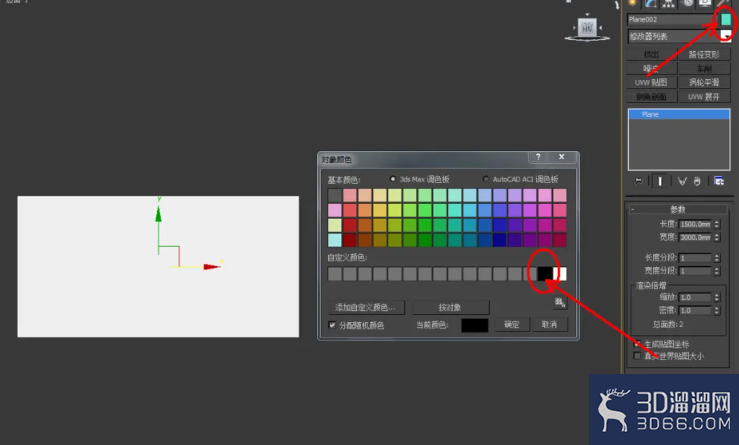Open the Modify command panel tab

click(650, 3)
